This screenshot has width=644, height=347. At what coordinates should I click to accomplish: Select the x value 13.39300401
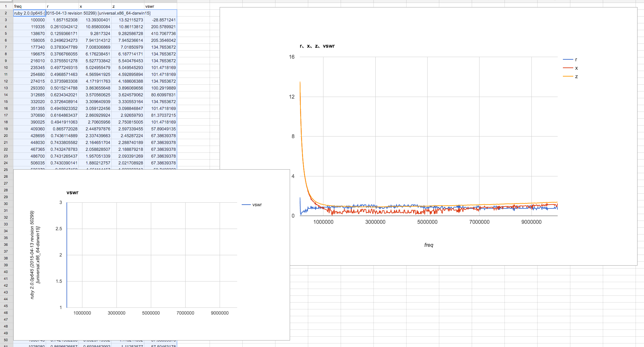pos(95,20)
